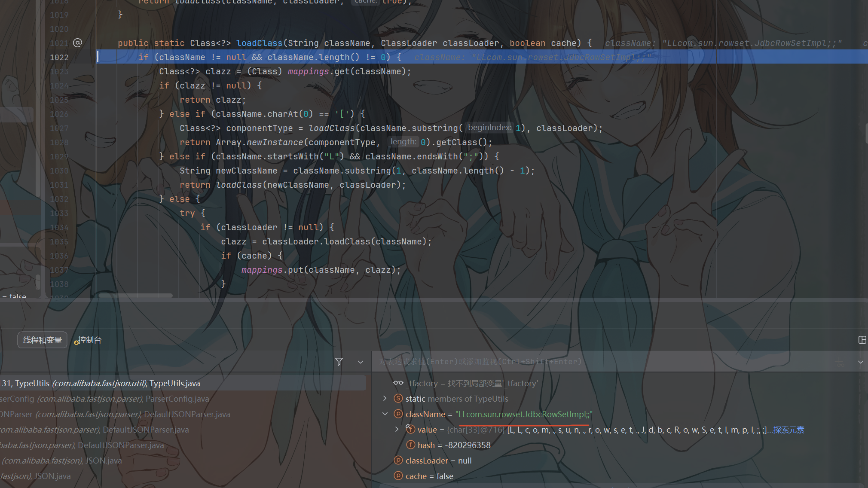868x488 pixels.
Task: Focus the evaluate expression input field
Action: click(602, 362)
